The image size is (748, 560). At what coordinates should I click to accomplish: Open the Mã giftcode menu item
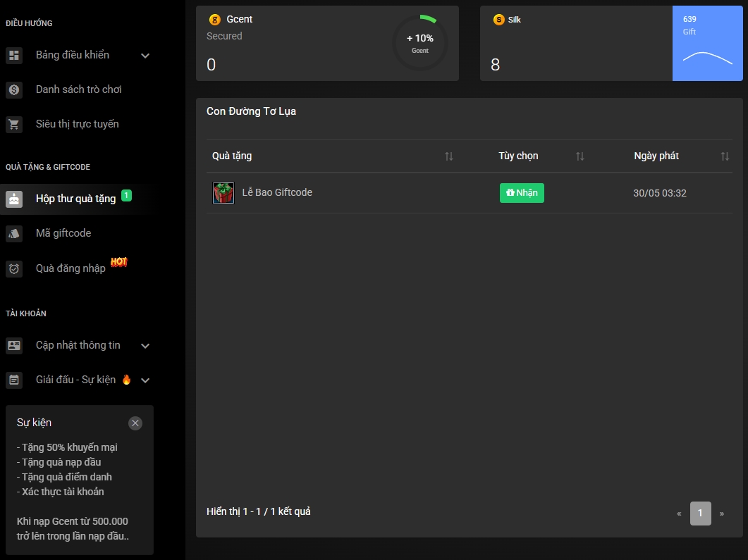pos(63,233)
